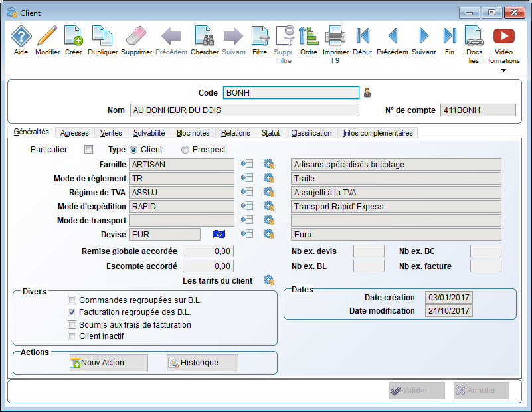Click the contact person icon beside Code
This screenshot has width=532, height=412.
(x=367, y=92)
